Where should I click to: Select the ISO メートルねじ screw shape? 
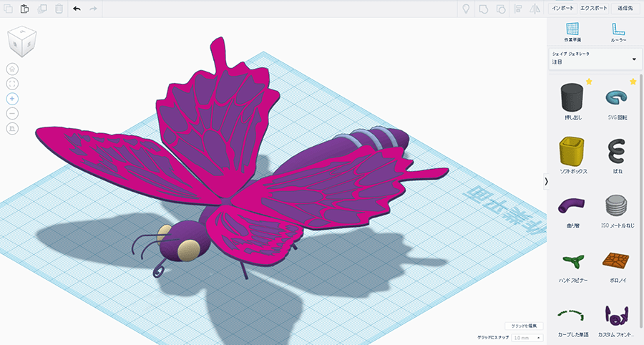click(617, 210)
